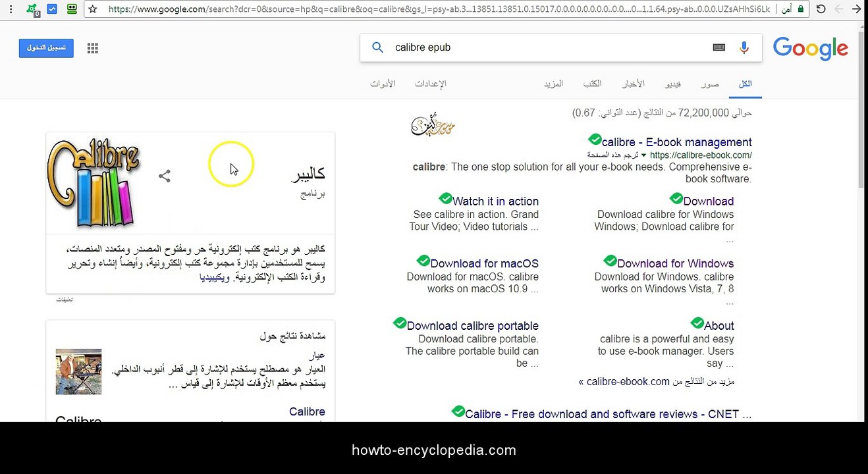Open the 'المزيد' (More) search dropdown
The image size is (868, 474).
click(x=553, y=84)
